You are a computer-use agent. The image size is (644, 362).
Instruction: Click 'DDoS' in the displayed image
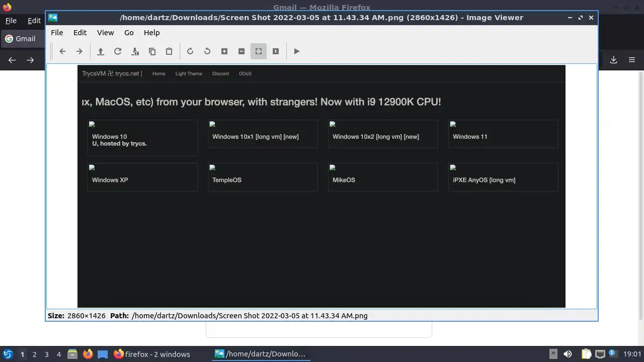coord(245,73)
